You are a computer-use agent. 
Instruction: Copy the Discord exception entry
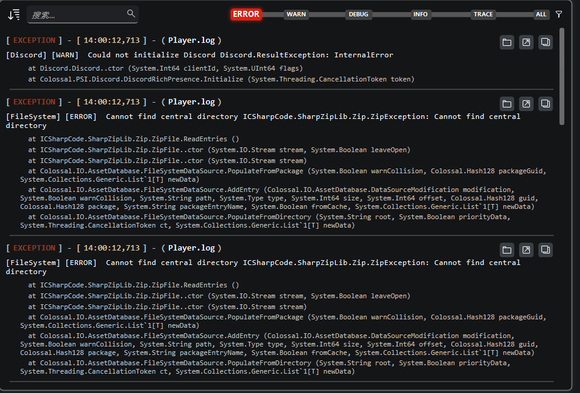click(545, 42)
